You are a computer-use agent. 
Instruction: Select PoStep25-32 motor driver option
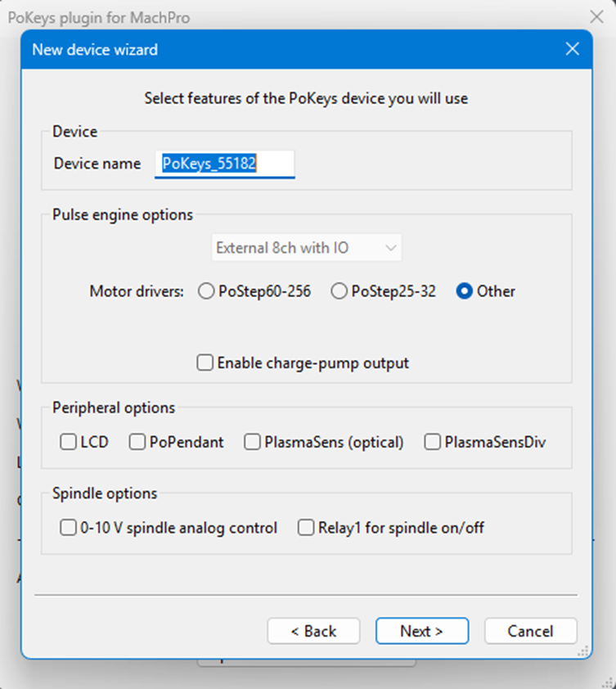coord(339,291)
